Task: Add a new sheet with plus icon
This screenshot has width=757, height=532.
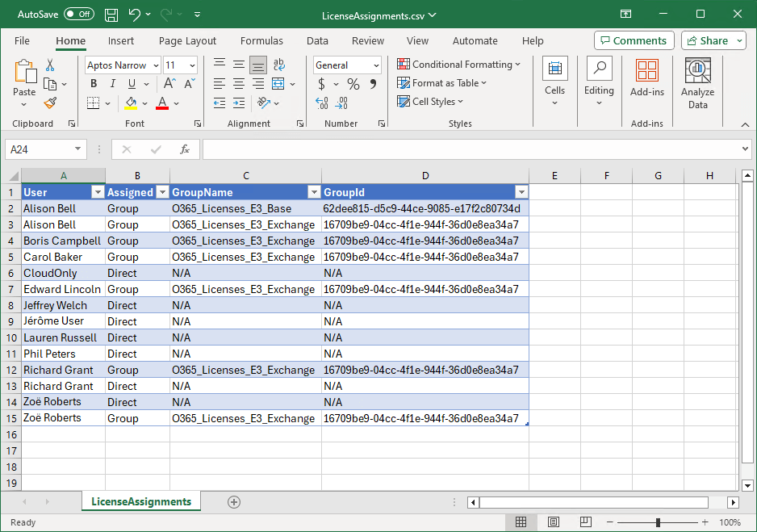Action: [x=234, y=502]
